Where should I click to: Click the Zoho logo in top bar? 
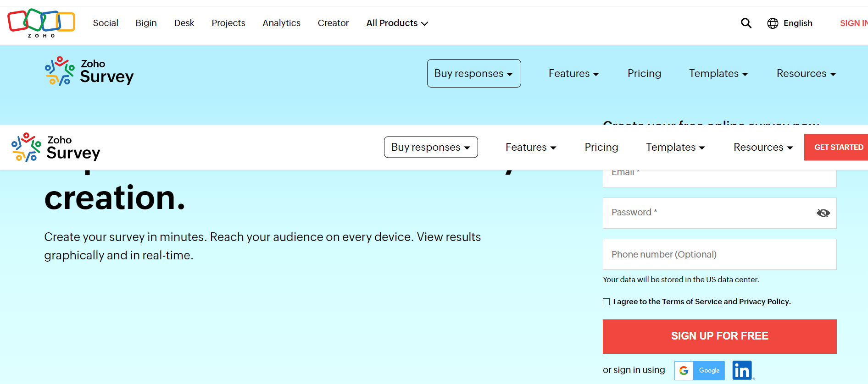[41, 23]
